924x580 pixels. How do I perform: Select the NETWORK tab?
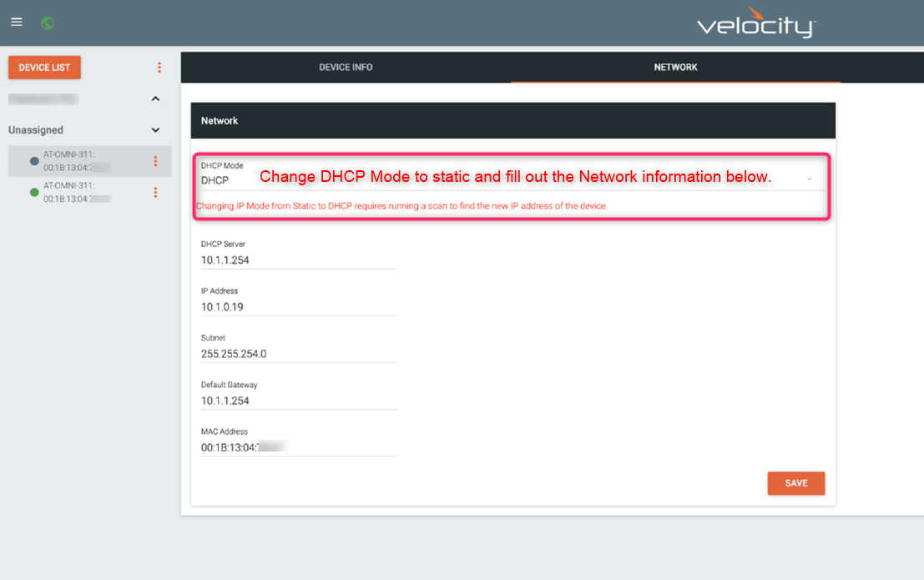pyautogui.click(x=675, y=68)
